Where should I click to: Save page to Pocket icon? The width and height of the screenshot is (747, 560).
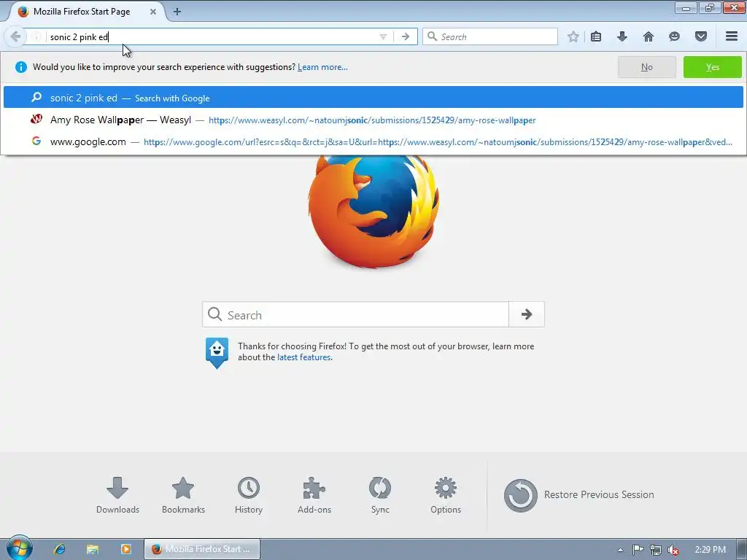coord(701,36)
